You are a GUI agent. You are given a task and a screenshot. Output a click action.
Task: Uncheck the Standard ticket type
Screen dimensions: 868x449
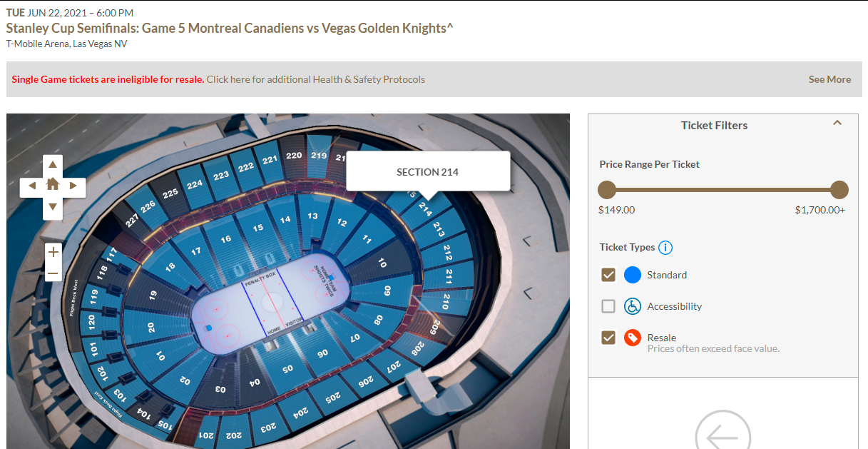(x=608, y=275)
